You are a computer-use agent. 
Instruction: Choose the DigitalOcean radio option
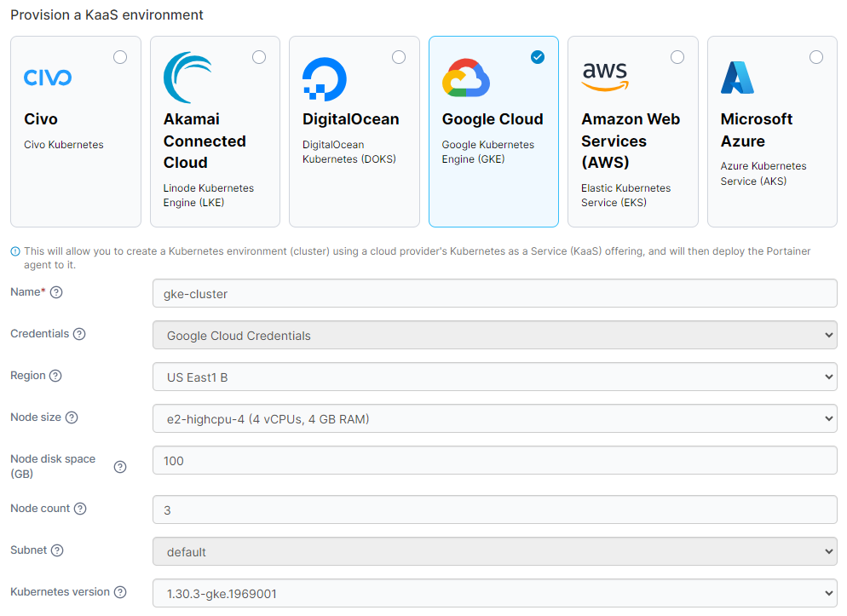(x=399, y=57)
